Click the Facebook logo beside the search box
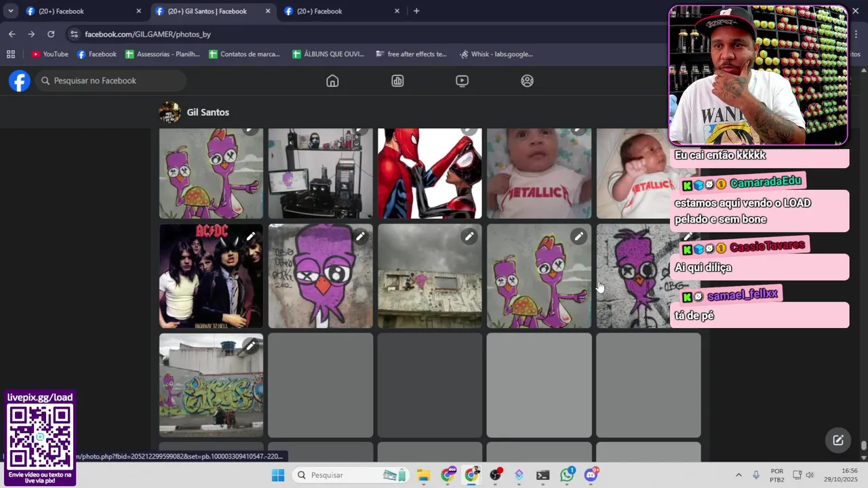Viewport: 868px width, 488px height. [x=20, y=81]
